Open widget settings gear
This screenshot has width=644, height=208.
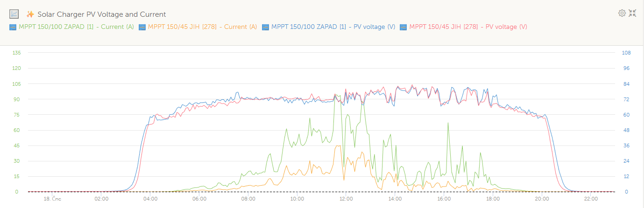[x=622, y=13]
